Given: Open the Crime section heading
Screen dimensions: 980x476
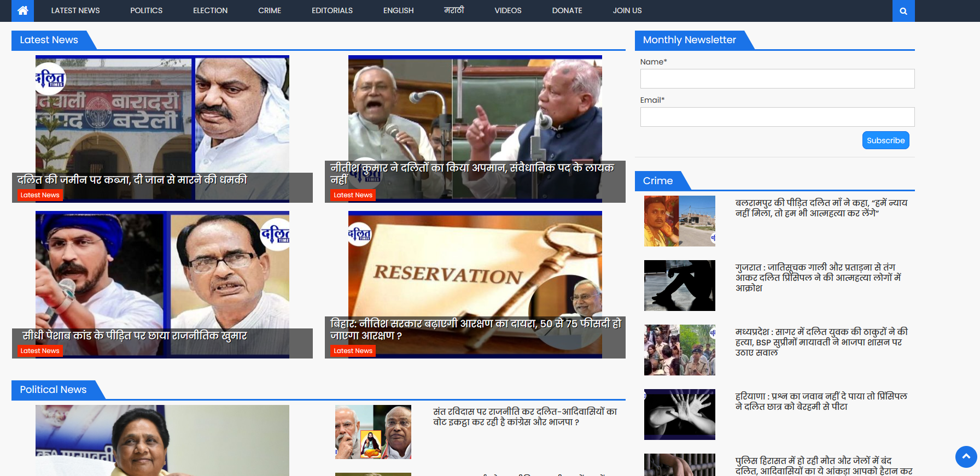Looking at the screenshot, I should [658, 181].
